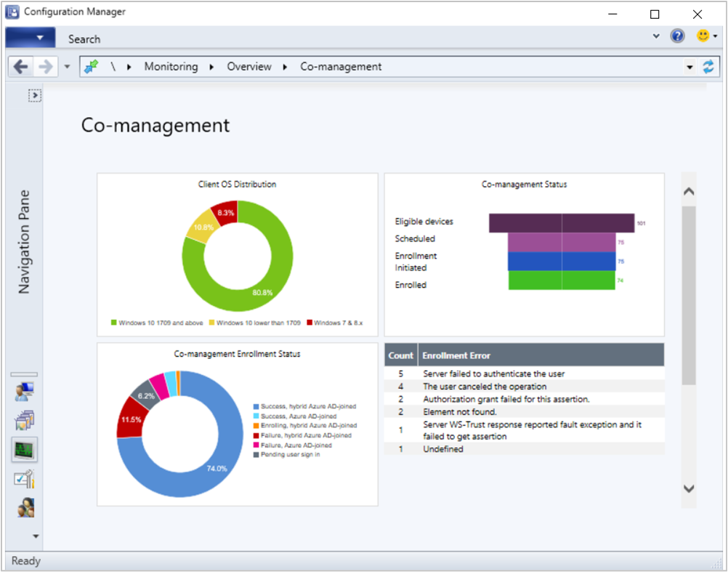Open the Administration workspace

point(25,479)
